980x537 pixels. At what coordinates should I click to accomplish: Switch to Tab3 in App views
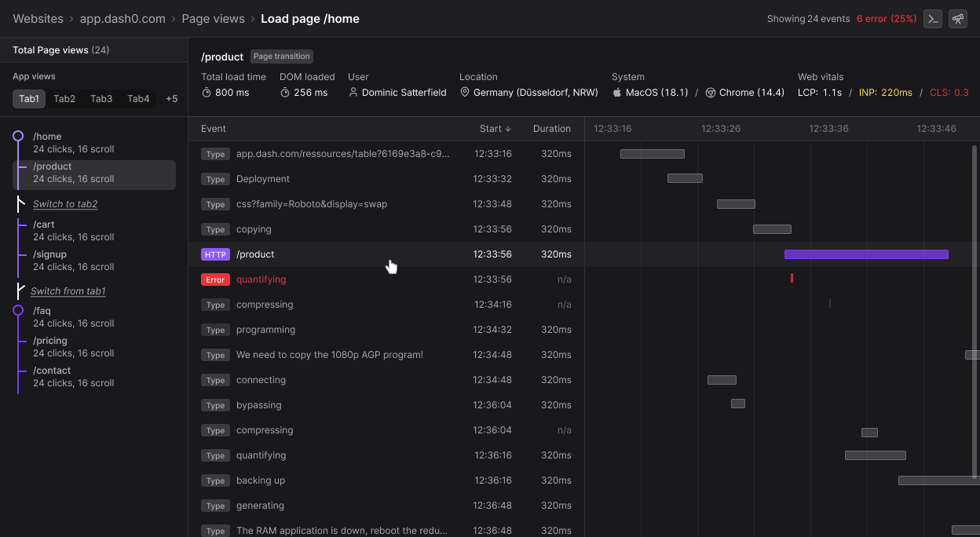click(101, 99)
